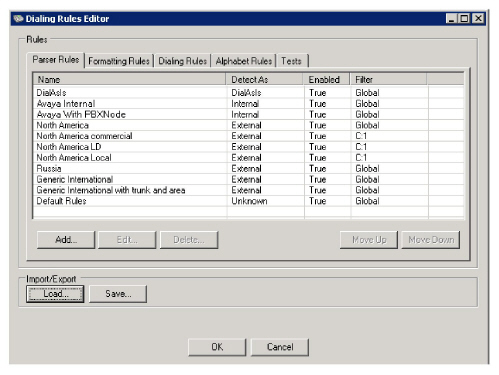Select the Avaya With PBXNode rule
The height and width of the screenshot is (375, 499).
[x=81, y=114]
